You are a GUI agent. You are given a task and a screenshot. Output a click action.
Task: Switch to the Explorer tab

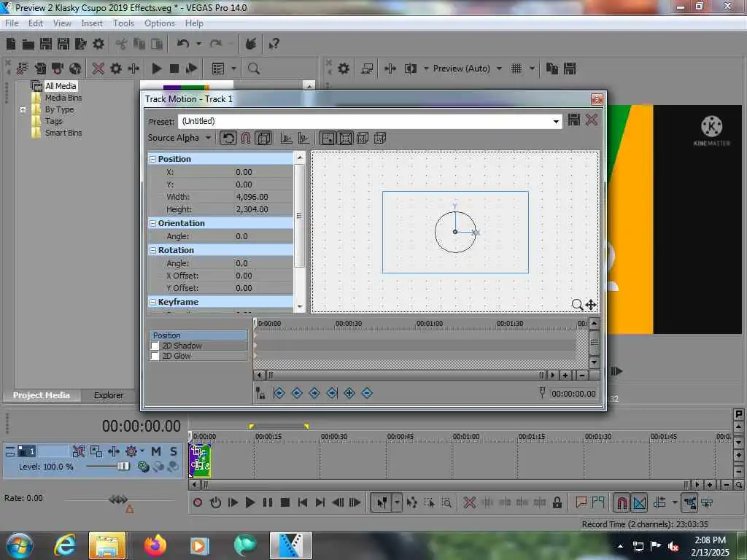(x=108, y=395)
